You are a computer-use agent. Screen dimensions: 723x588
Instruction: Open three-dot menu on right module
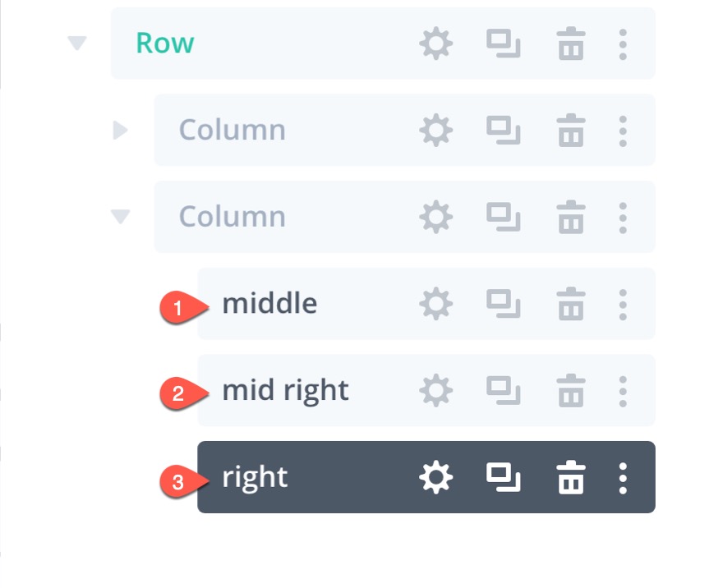[x=623, y=477]
